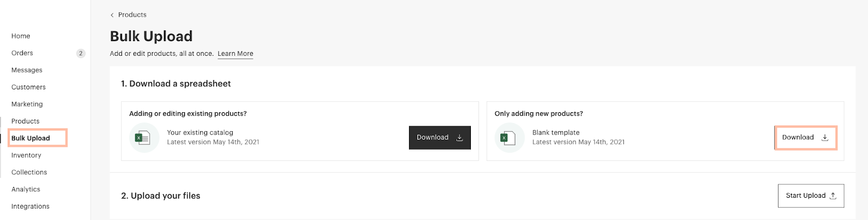Screen dimensions: 868x220
Task: Download your existing catalog spreadsheet
Action: [439, 138]
